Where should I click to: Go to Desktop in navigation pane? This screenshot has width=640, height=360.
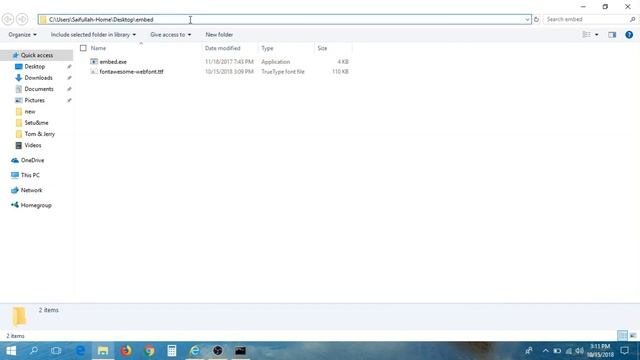pyautogui.click(x=35, y=67)
